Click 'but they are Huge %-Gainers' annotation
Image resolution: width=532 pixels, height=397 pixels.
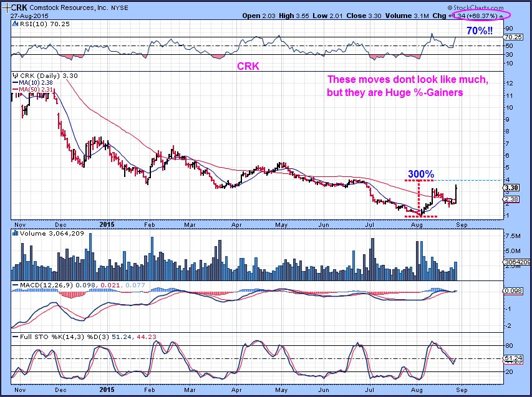(x=395, y=93)
